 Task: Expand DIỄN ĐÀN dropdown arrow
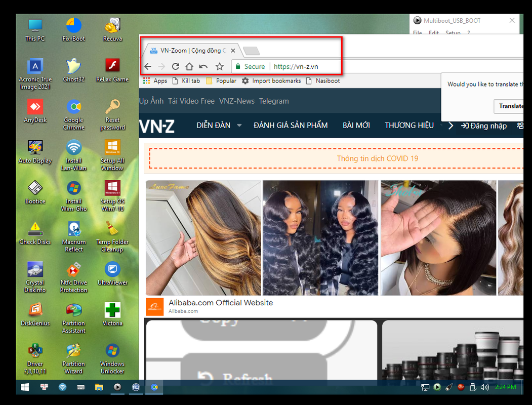[239, 125]
